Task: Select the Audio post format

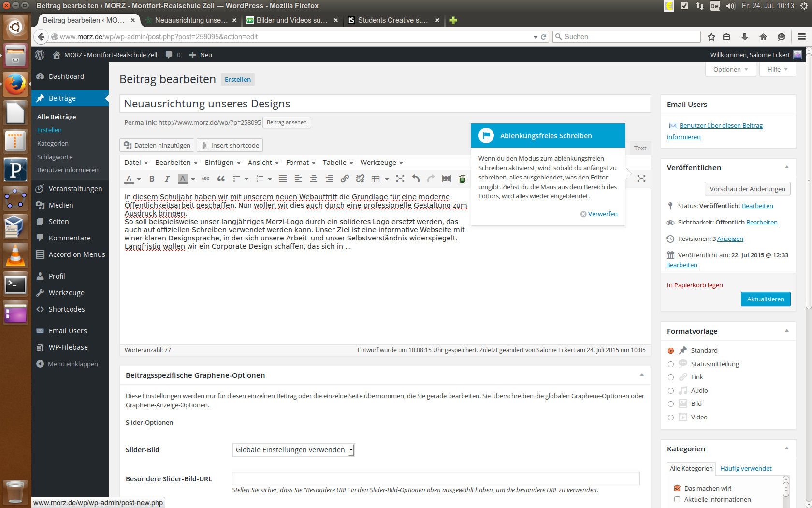Action: (x=671, y=391)
